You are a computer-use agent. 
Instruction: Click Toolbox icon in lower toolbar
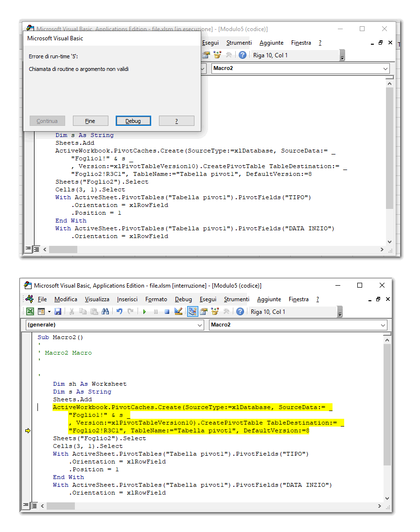pos(227,311)
